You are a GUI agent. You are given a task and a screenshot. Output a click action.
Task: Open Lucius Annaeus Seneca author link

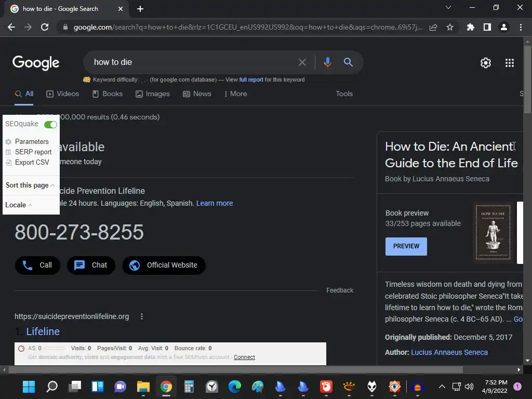pos(449,352)
